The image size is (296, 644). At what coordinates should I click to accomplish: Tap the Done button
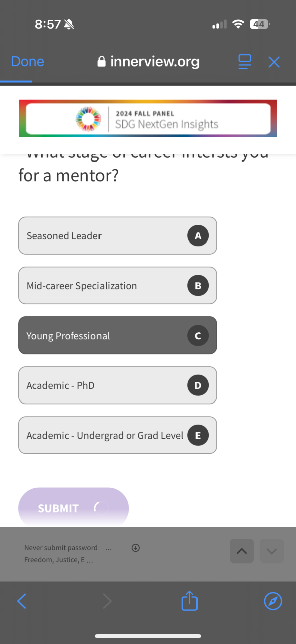28,62
